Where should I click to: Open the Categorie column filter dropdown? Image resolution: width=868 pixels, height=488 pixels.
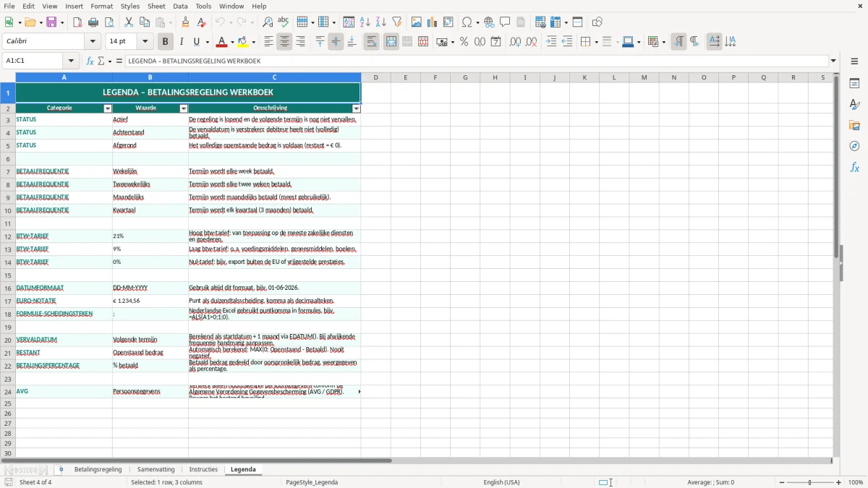pos(108,108)
